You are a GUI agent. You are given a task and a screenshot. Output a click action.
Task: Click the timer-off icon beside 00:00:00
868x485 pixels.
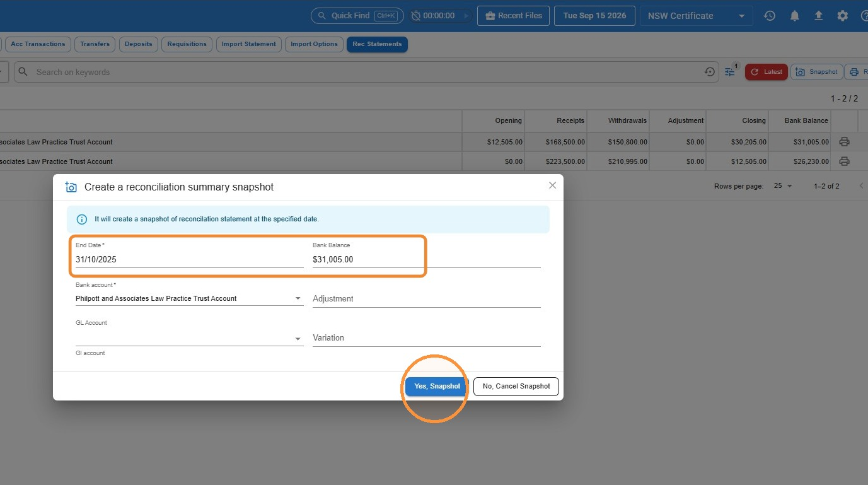(x=416, y=16)
